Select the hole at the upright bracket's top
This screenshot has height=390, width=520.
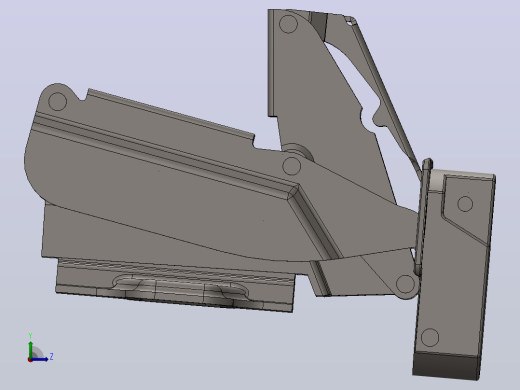(x=288, y=24)
